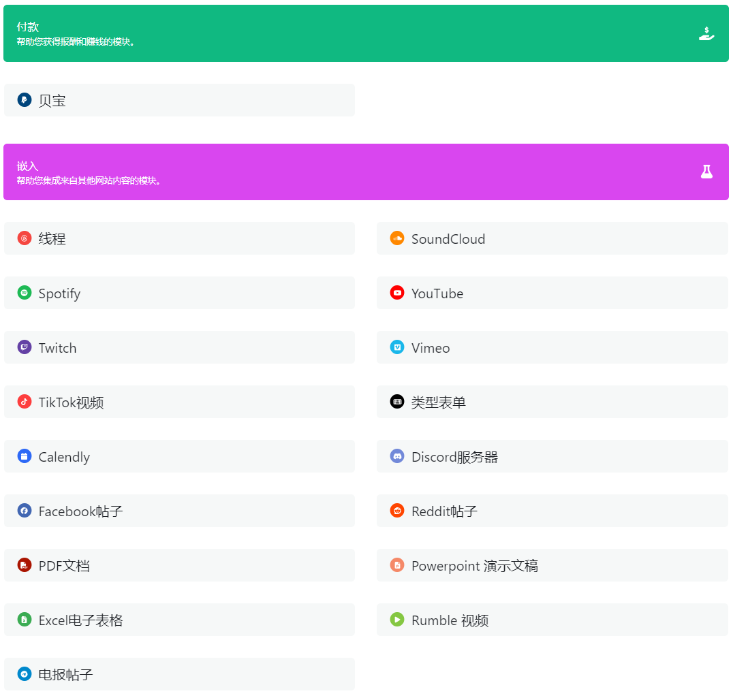Click the Discord icon beside Discord服务器
Viewport: 733px width, 700px height.
(x=397, y=456)
